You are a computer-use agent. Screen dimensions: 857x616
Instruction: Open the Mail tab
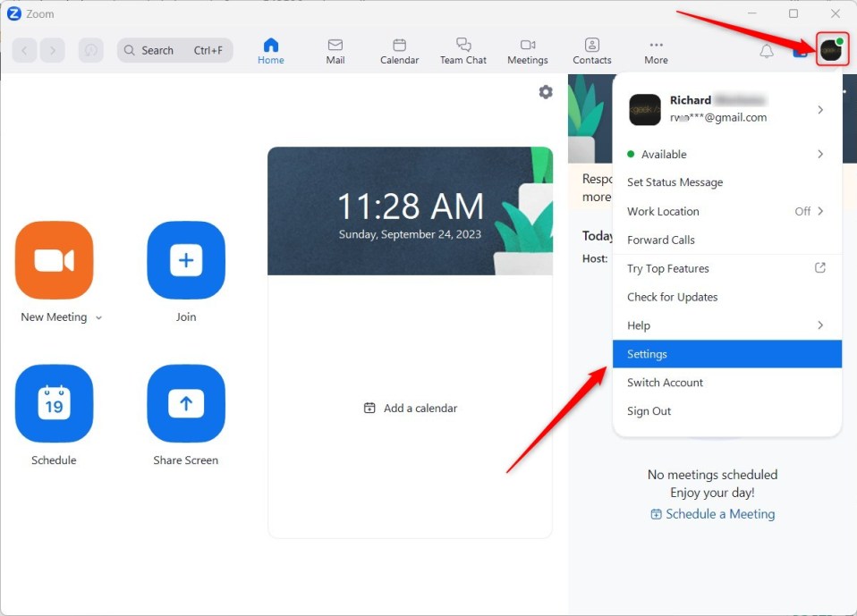[x=335, y=51]
